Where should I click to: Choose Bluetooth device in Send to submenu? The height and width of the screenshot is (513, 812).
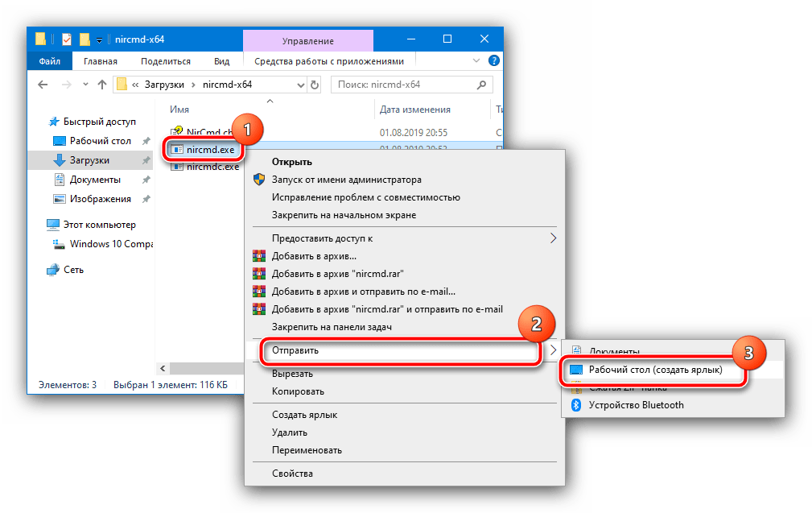[x=636, y=405]
